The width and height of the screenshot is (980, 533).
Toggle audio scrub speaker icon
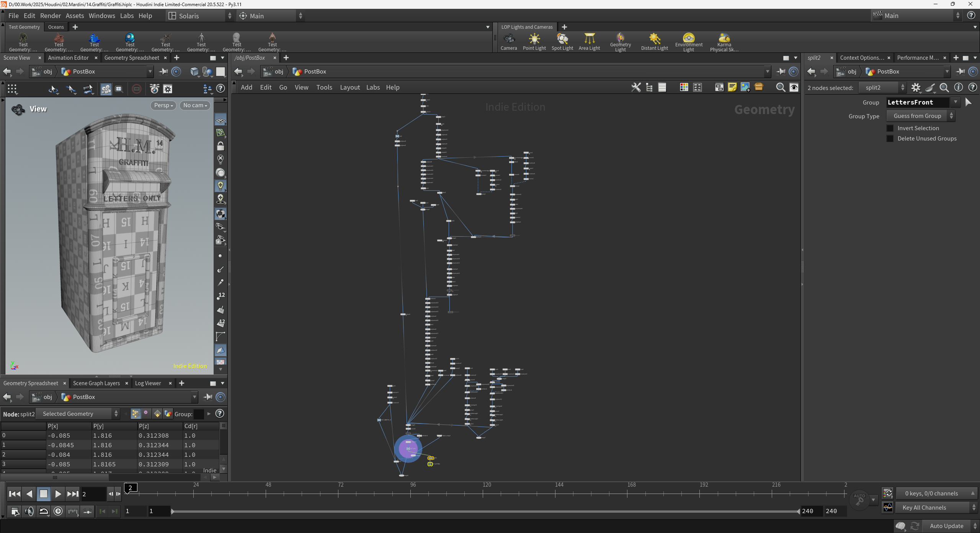click(x=29, y=511)
